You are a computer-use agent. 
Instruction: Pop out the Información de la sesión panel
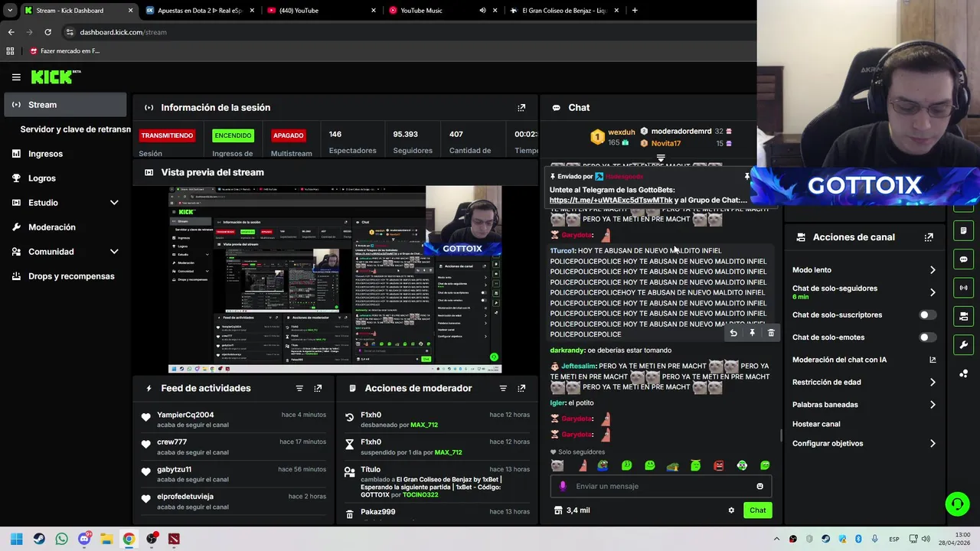click(521, 108)
